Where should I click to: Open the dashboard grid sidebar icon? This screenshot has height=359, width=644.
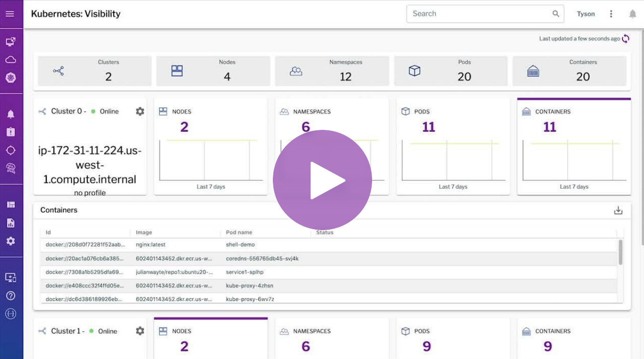tap(10, 205)
